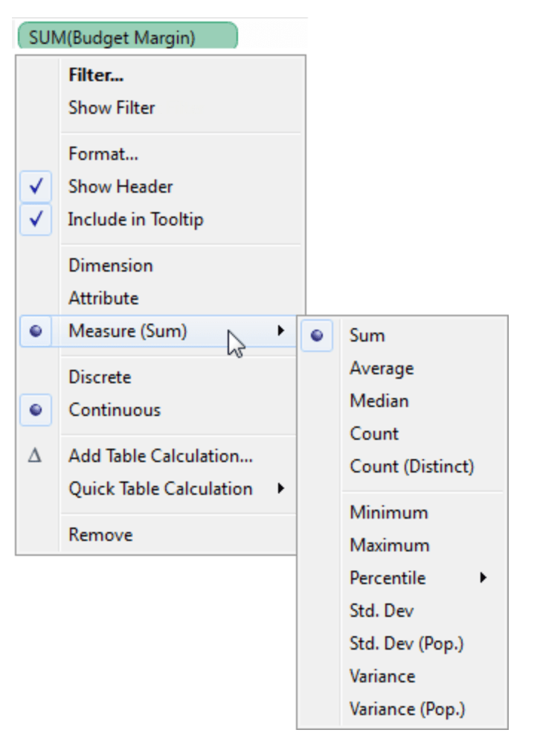Expand the Percentile submenu

[x=483, y=578]
